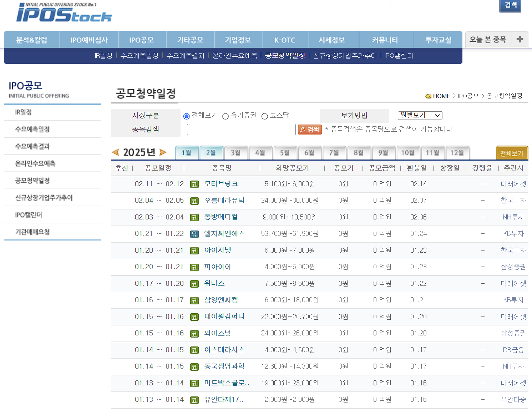Viewport: 532px width, 410px height.
Task: Click the HOME folder icon in the breadcrumb
Action: pos(428,96)
